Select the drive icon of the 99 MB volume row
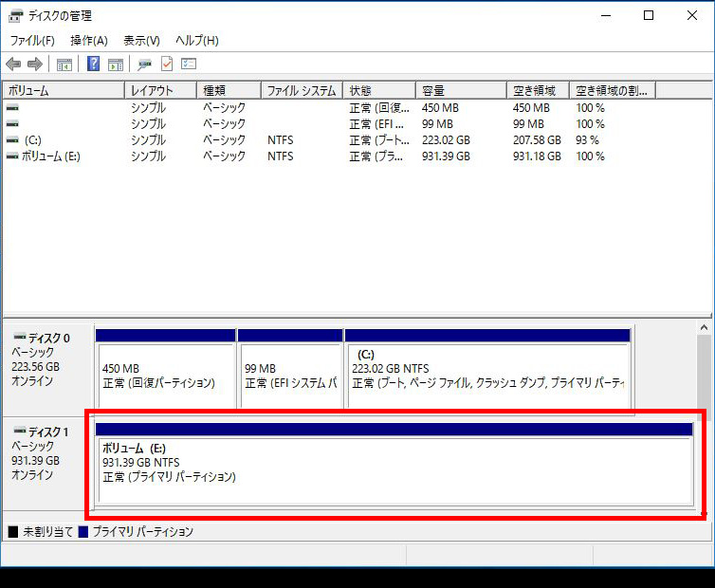This screenshot has height=588, width=715. (12, 123)
